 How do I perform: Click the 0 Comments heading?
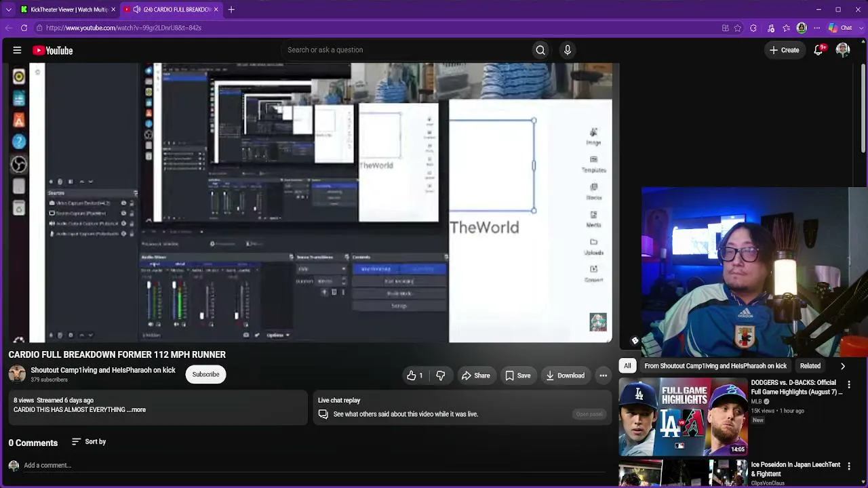[x=33, y=443]
